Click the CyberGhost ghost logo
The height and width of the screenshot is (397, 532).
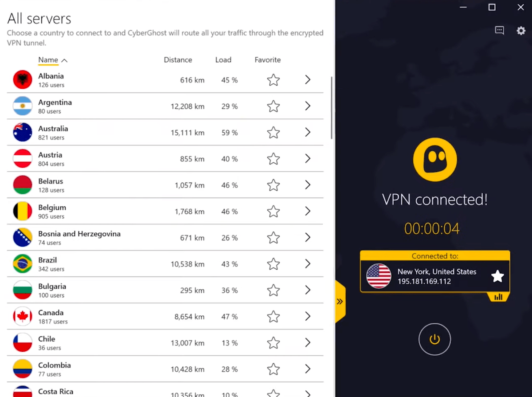click(x=434, y=159)
